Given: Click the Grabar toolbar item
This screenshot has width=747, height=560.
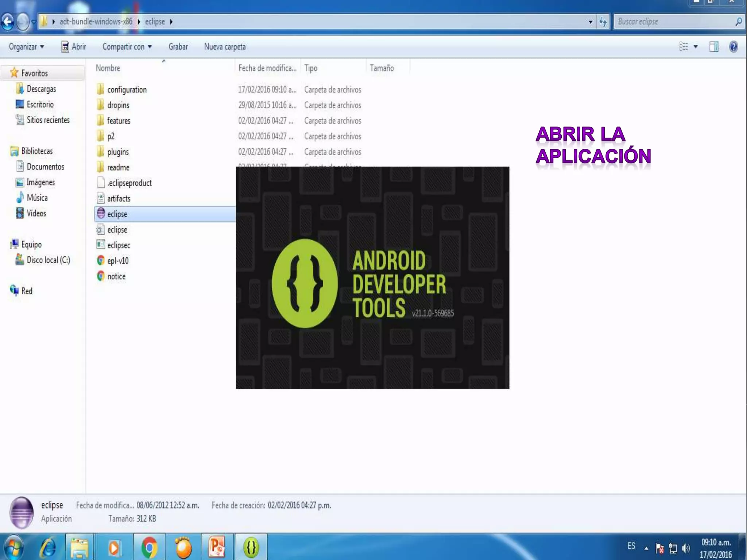Looking at the screenshot, I should [x=178, y=47].
